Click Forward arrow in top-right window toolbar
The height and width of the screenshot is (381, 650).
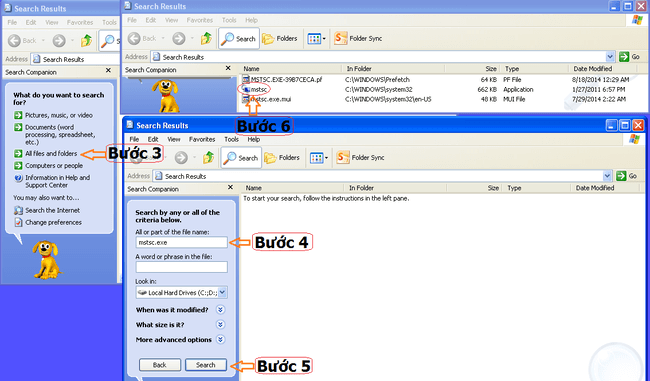point(179,39)
